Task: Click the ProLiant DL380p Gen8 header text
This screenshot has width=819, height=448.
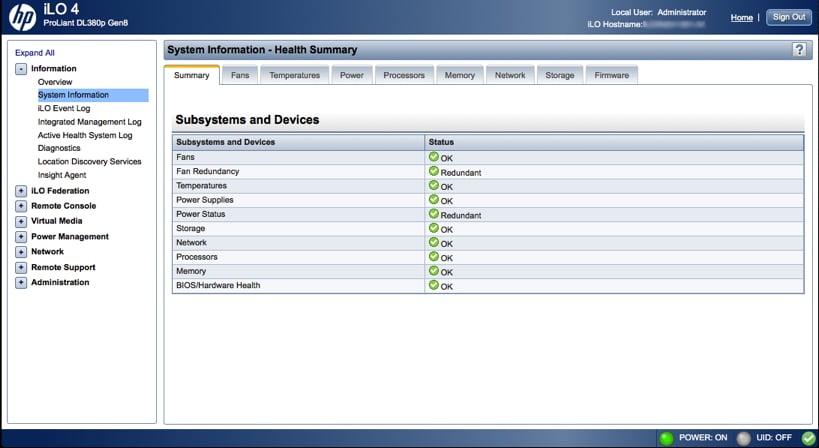Action: pyautogui.click(x=86, y=23)
